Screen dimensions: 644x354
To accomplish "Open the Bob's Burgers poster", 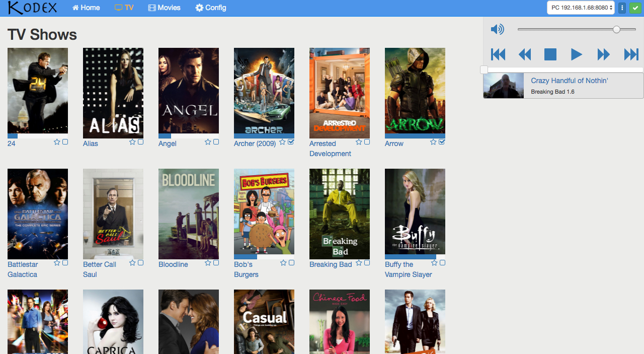I will coord(264,211).
